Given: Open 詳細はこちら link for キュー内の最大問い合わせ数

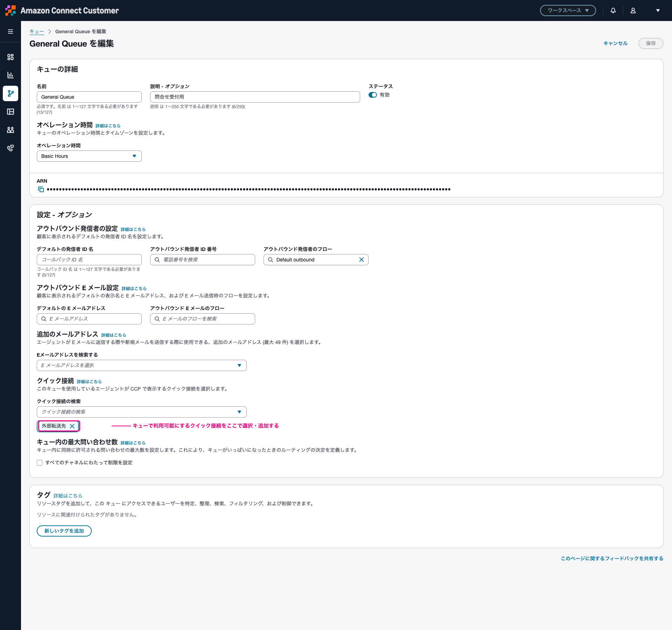Looking at the screenshot, I should click(x=133, y=443).
